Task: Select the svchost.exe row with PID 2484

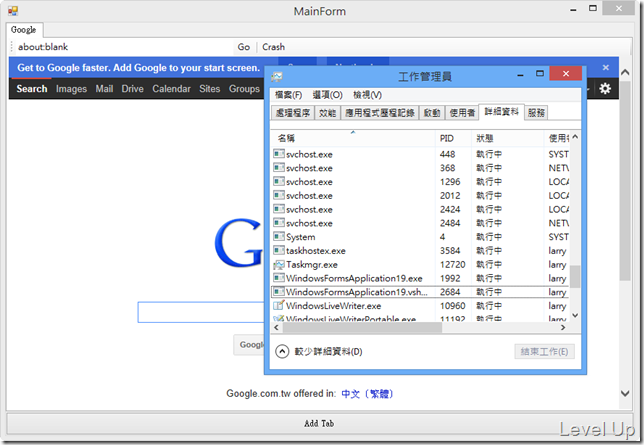Action: click(x=420, y=223)
